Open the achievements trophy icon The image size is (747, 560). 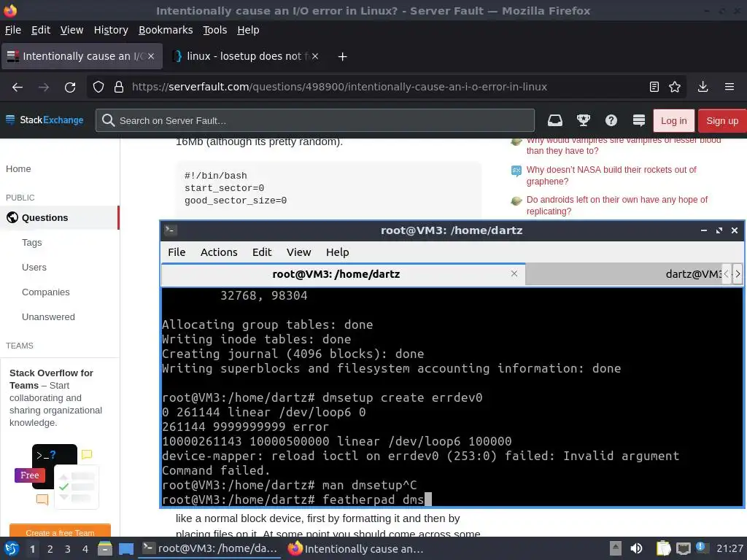583,120
